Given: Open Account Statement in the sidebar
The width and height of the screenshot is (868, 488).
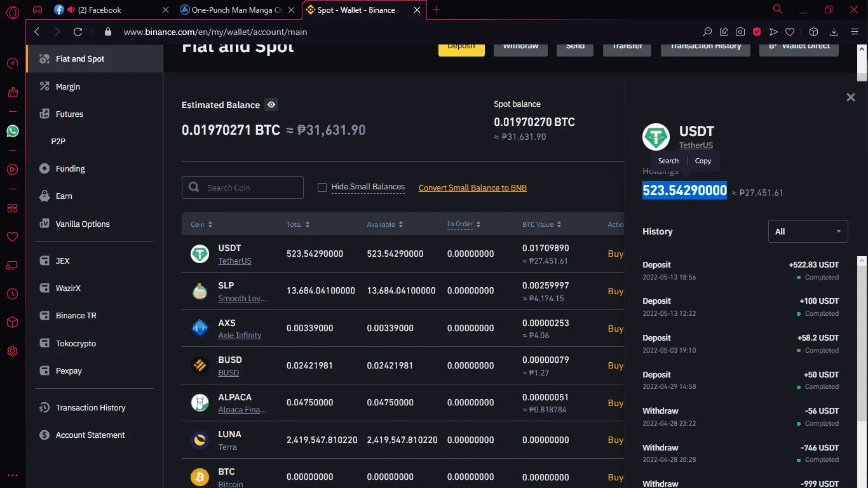Looking at the screenshot, I should pos(95,435).
